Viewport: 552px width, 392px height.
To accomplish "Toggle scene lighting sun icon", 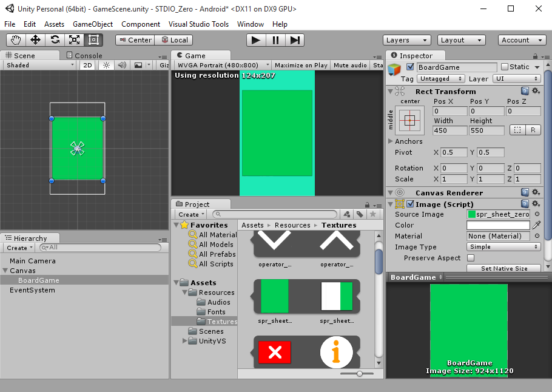I will [106, 65].
